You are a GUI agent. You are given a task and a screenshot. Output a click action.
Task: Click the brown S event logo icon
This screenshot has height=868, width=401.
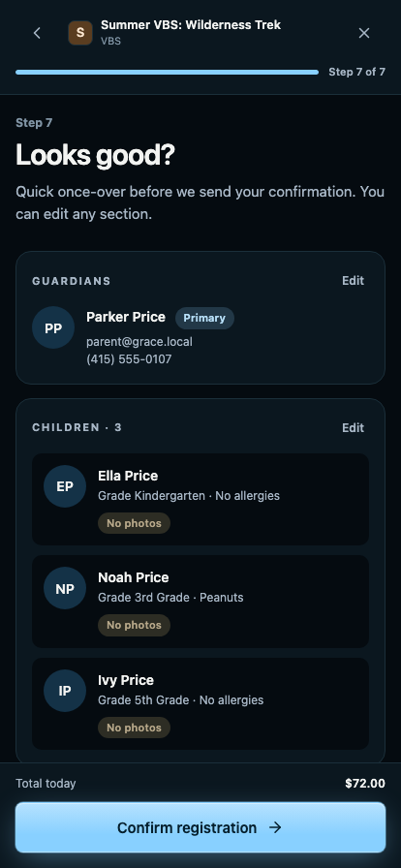(80, 33)
